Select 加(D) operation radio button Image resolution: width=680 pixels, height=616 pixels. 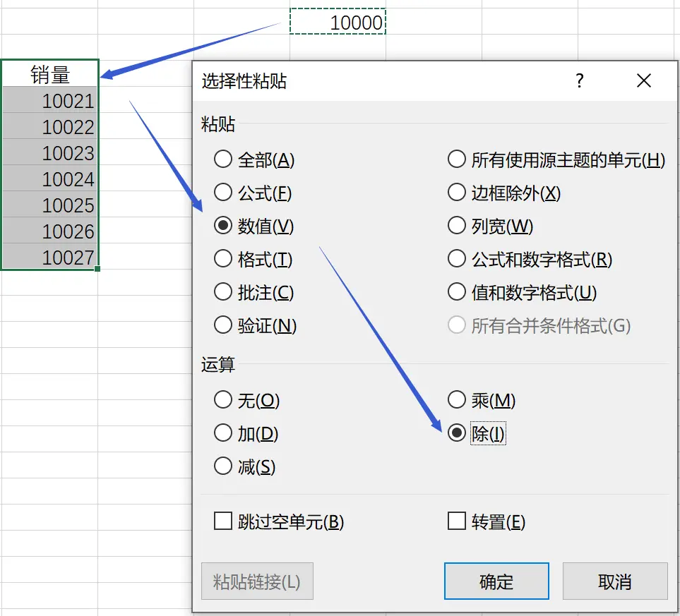pyautogui.click(x=223, y=433)
